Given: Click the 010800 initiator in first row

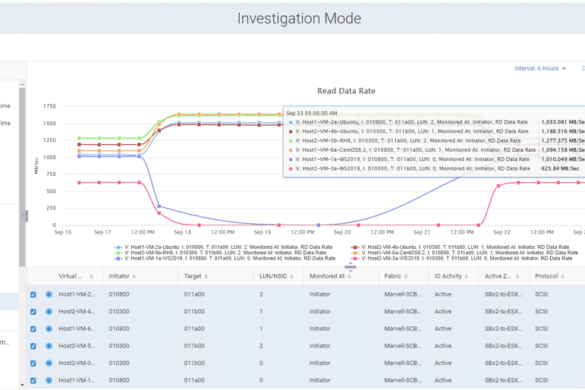Looking at the screenshot, I should coord(119,294).
